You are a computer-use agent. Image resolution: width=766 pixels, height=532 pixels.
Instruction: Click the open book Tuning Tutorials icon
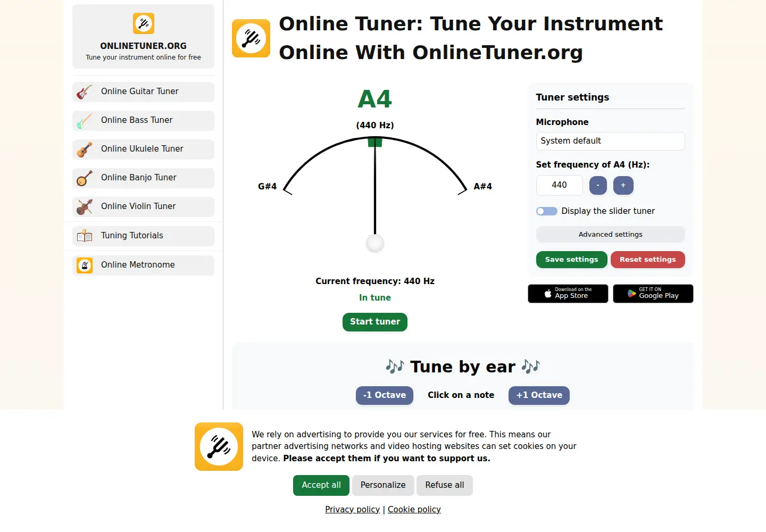(85, 236)
